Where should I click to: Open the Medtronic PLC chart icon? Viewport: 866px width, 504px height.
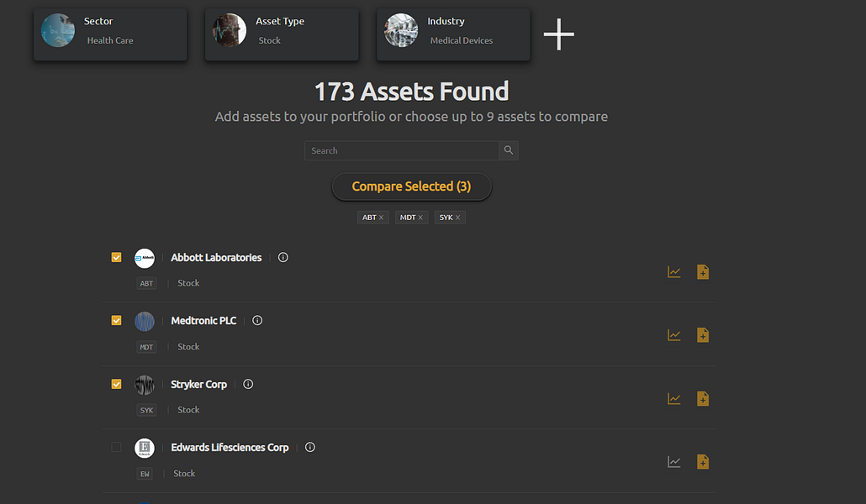[673, 335]
